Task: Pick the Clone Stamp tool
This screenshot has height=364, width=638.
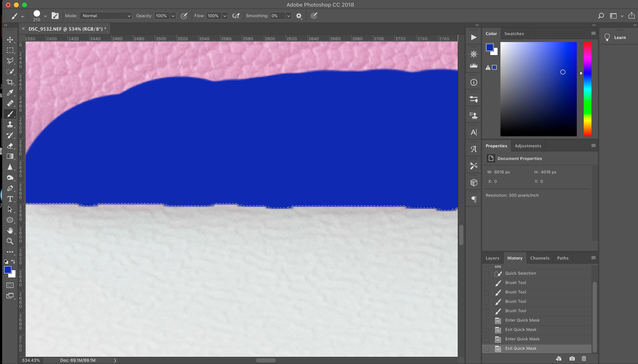Action: (x=10, y=124)
